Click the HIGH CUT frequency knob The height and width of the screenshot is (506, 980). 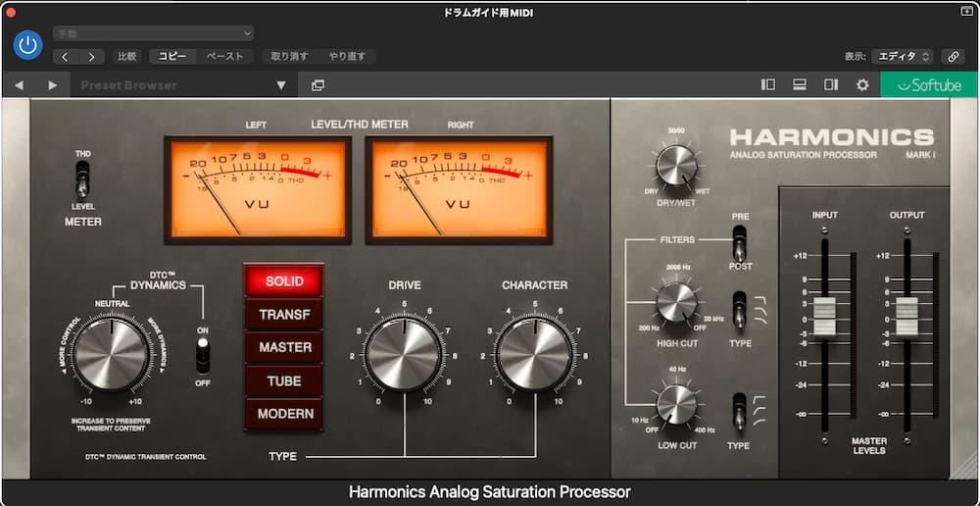[676, 302]
